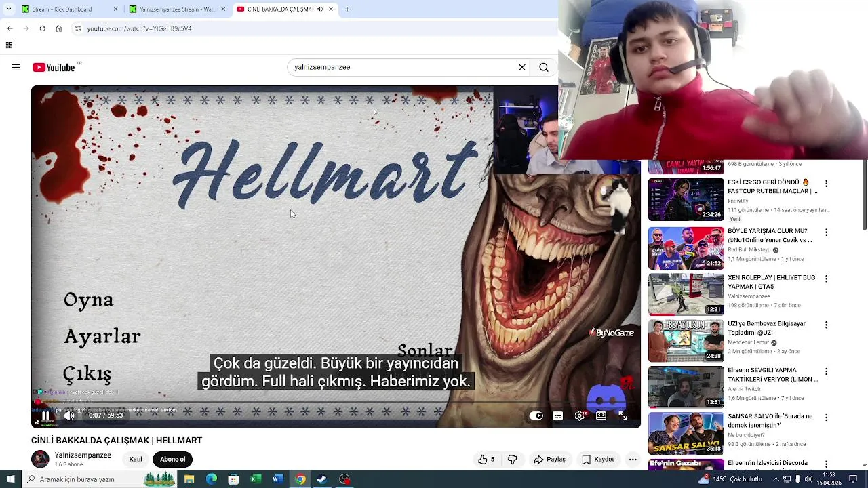Open Steam from the taskbar

(x=322, y=479)
